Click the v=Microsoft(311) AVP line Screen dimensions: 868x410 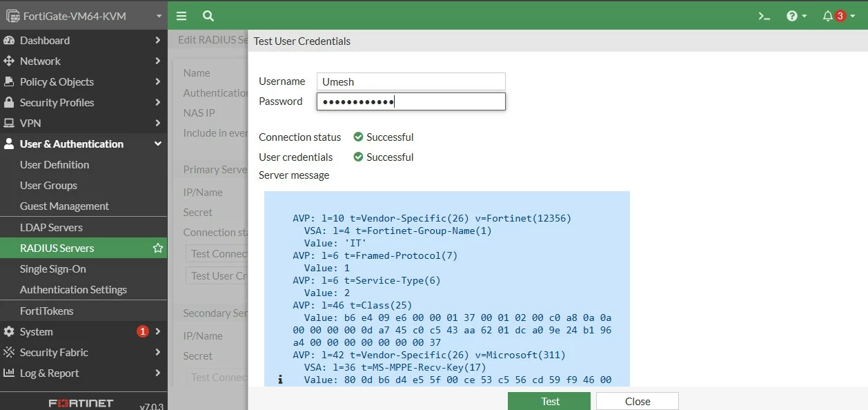tap(429, 355)
